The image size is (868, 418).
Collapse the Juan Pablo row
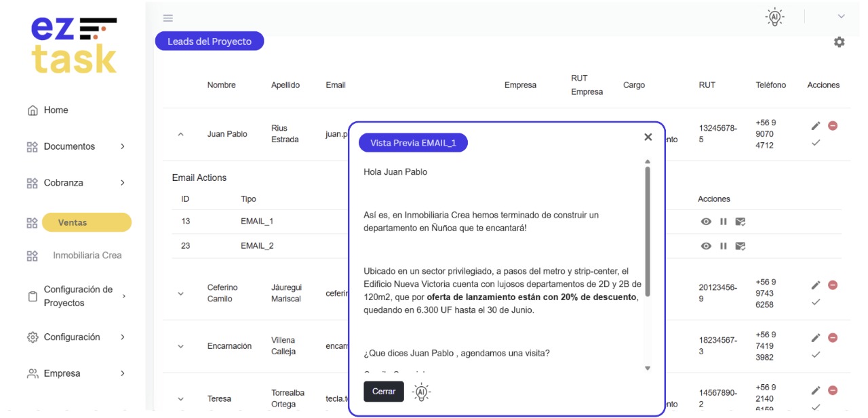click(180, 134)
